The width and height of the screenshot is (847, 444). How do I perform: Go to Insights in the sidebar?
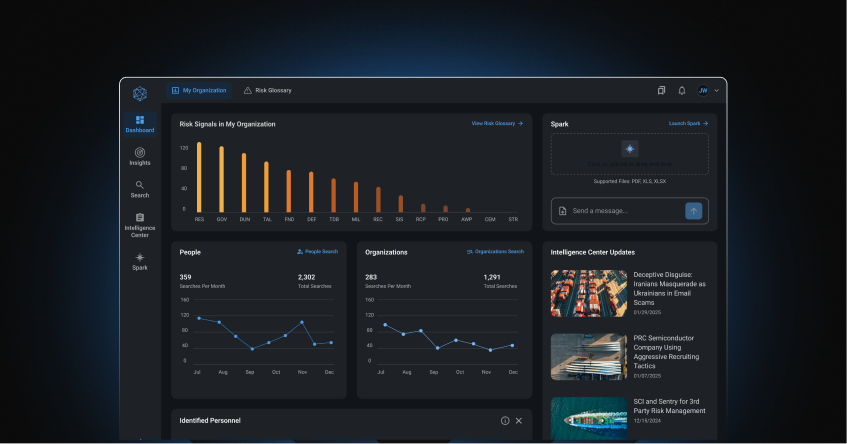click(x=139, y=156)
